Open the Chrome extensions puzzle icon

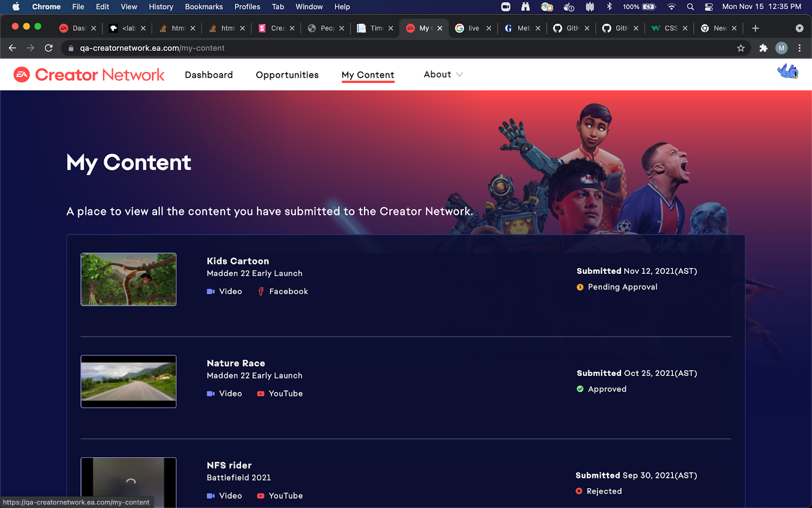tap(763, 48)
